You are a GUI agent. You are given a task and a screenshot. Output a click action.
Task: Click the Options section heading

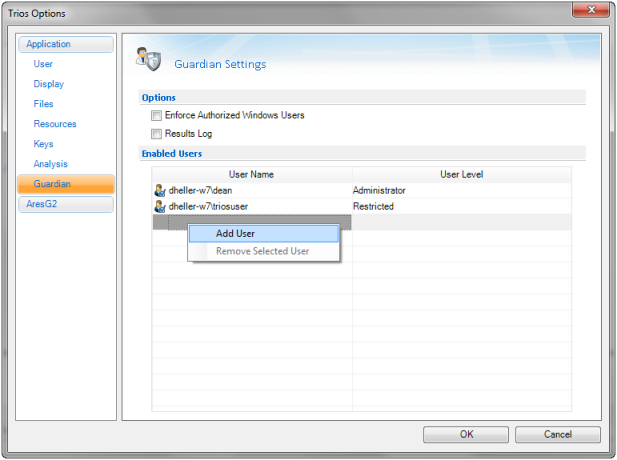pyautogui.click(x=159, y=98)
